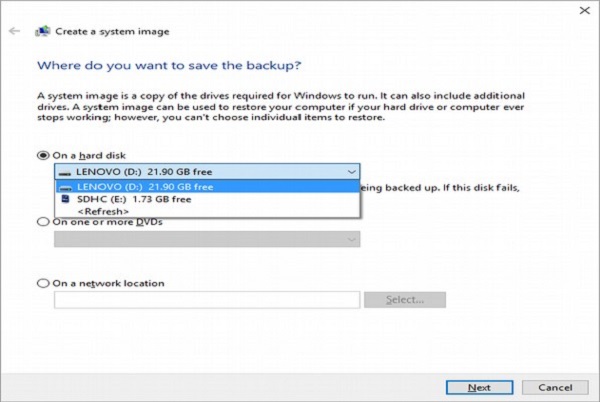Choose SDHC (E:) 1.73 GB free entry
The height and width of the screenshot is (402, 600).
point(134,199)
